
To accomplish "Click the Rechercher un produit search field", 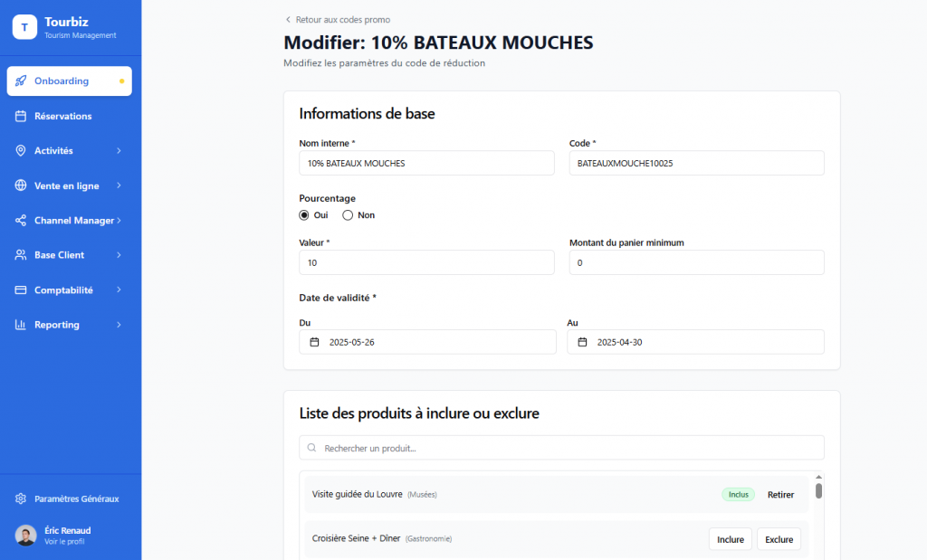I will 561,448.
